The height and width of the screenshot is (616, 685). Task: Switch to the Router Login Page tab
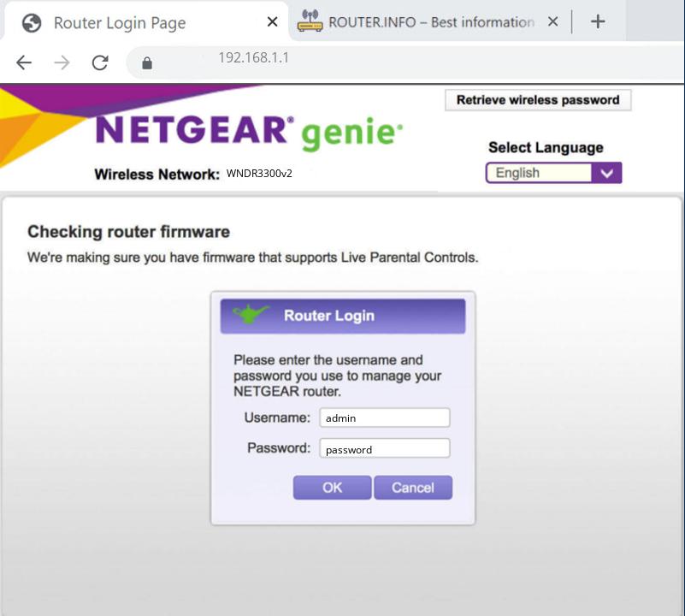pos(146,22)
